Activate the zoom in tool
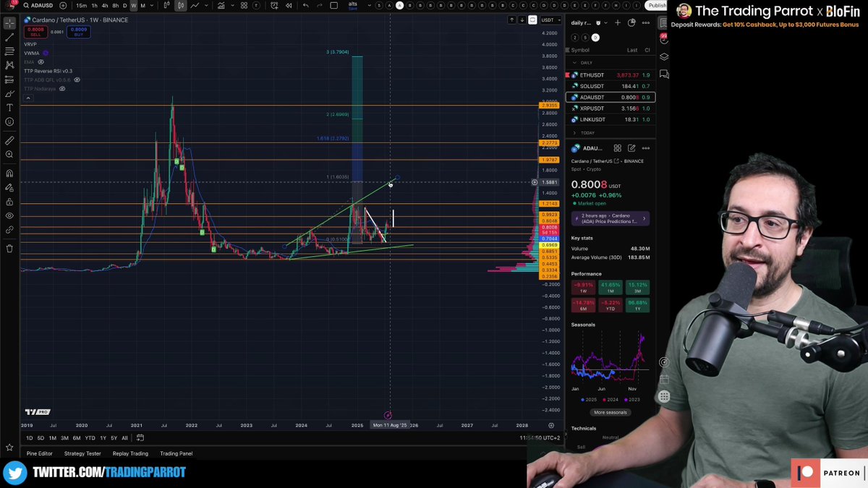Image resolution: width=868 pixels, height=488 pixels. [x=9, y=155]
